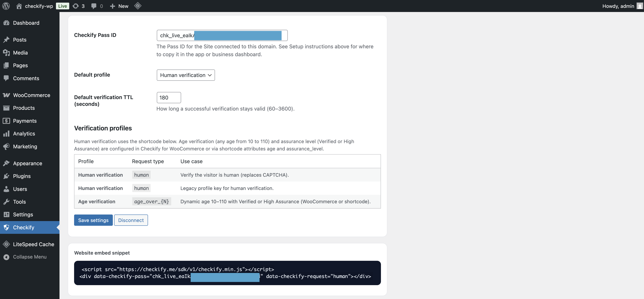
Task: Click the Age verification profile cell
Action: (x=97, y=202)
